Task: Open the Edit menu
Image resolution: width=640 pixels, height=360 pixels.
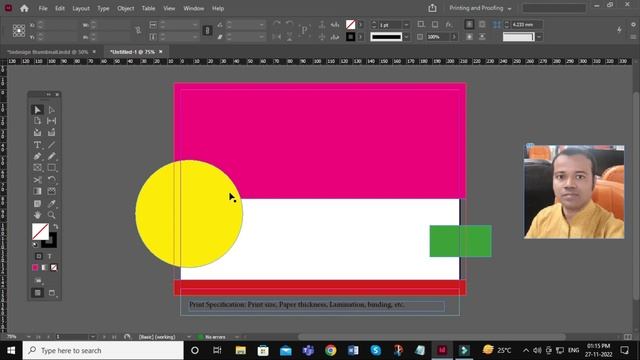Action: tap(60, 8)
